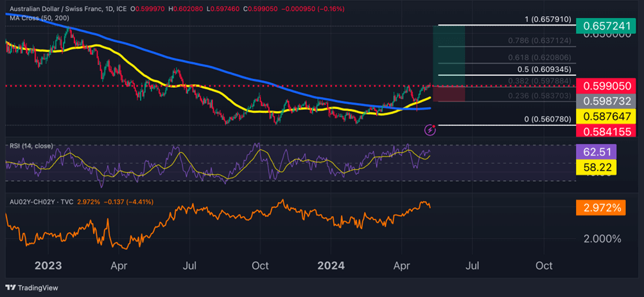644x297 pixels.
Task: Click the green 0.657241 target price tag
Action: (605, 26)
